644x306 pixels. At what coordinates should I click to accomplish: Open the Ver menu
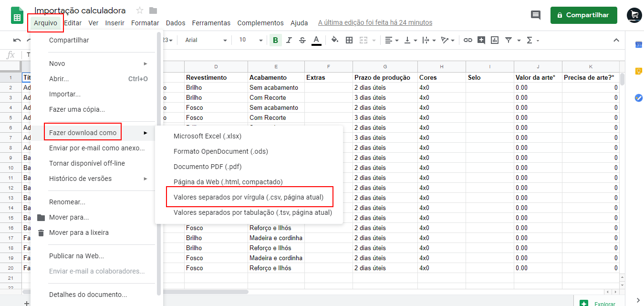click(x=93, y=23)
